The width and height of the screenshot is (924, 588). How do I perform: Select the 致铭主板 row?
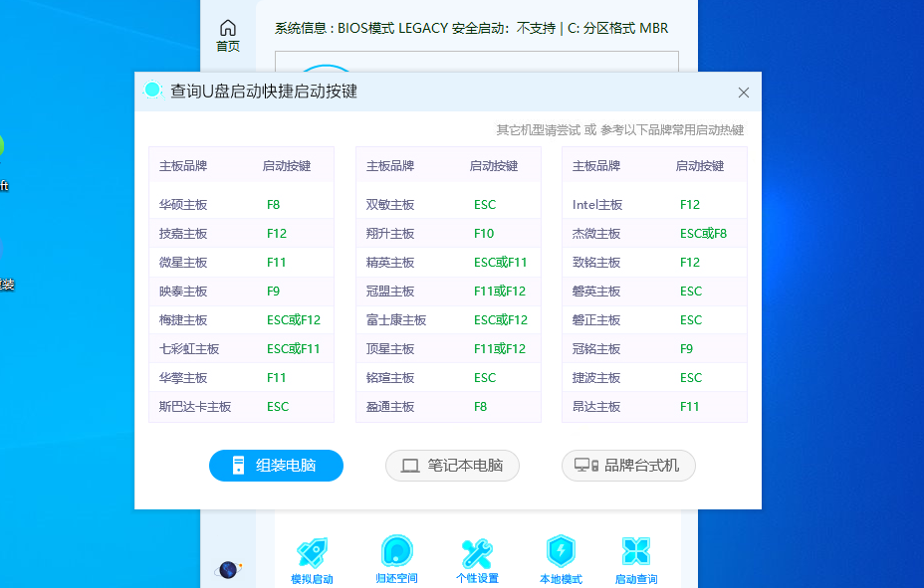click(x=655, y=262)
